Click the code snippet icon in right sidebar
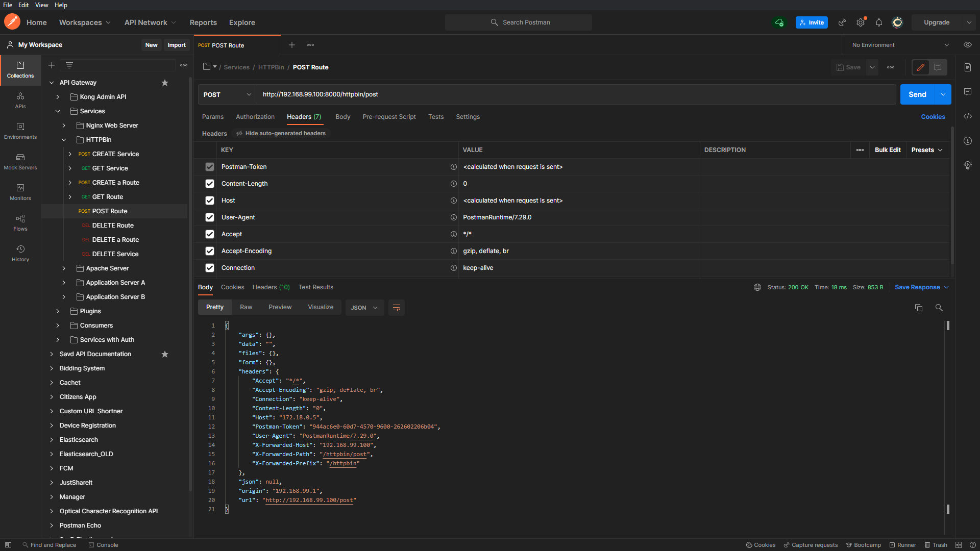Image resolution: width=980 pixels, height=551 pixels. [967, 117]
